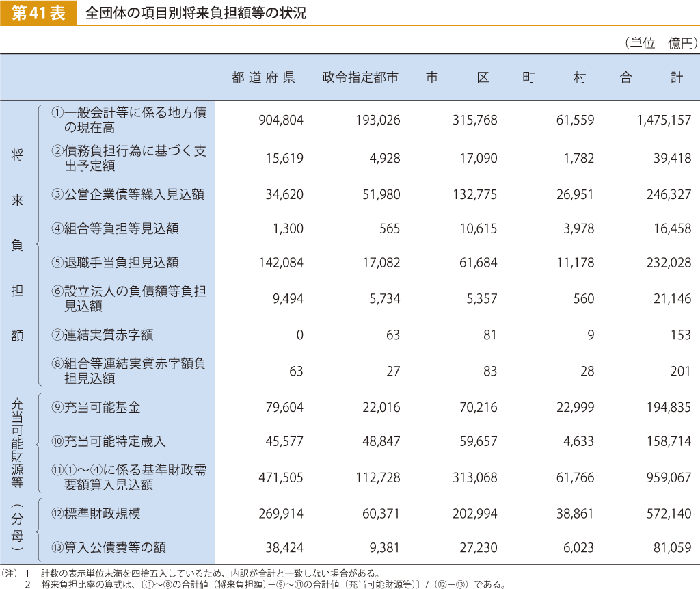
Task: Click the value 142,084
Action: (281, 262)
